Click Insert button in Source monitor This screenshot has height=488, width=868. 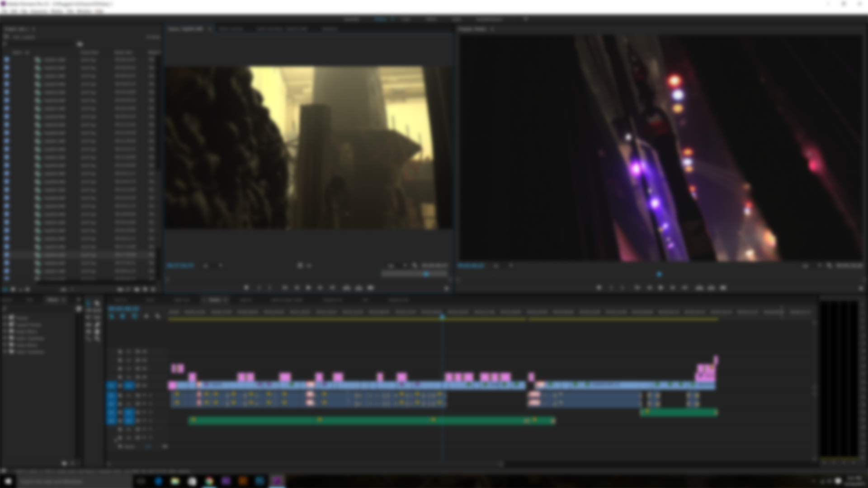click(x=347, y=288)
